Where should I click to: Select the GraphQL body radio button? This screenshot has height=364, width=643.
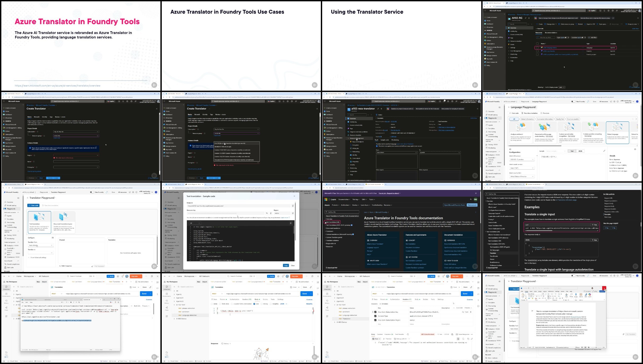click(x=271, y=304)
